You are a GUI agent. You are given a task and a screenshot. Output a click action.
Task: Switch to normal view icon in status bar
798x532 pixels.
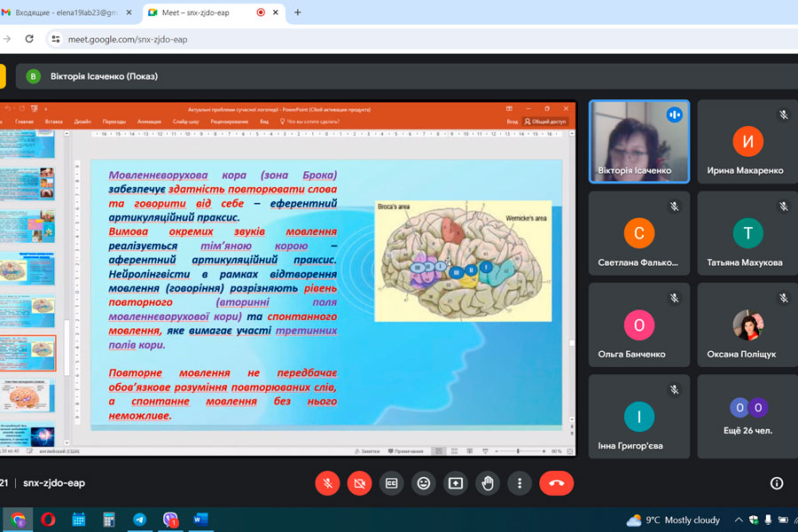pyautogui.click(x=439, y=451)
